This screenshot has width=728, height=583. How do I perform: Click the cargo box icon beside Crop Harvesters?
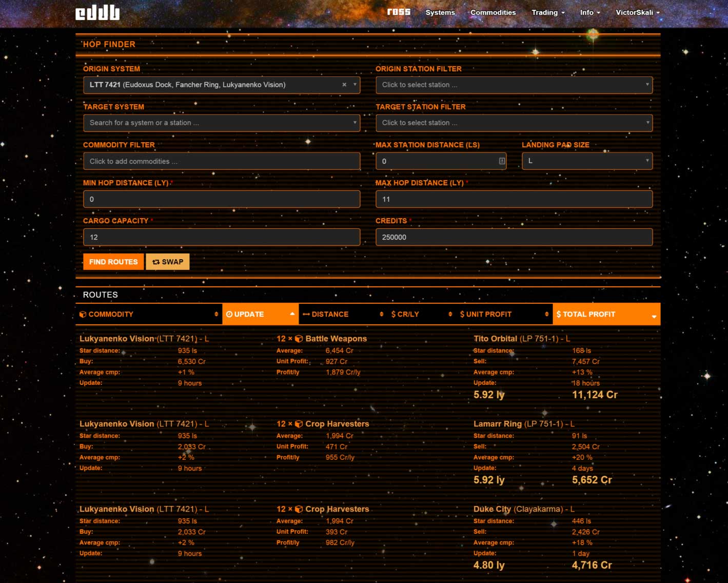coord(300,424)
